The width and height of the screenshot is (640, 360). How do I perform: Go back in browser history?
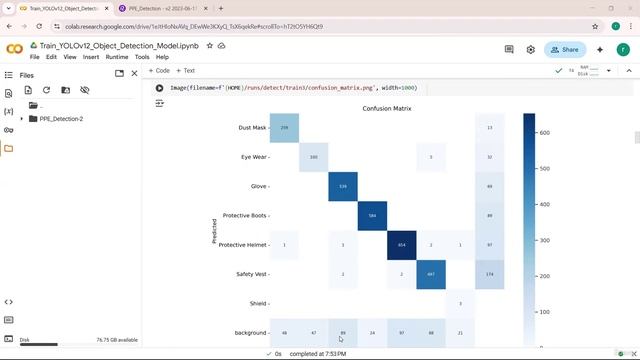pyautogui.click(x=9, y=26)
